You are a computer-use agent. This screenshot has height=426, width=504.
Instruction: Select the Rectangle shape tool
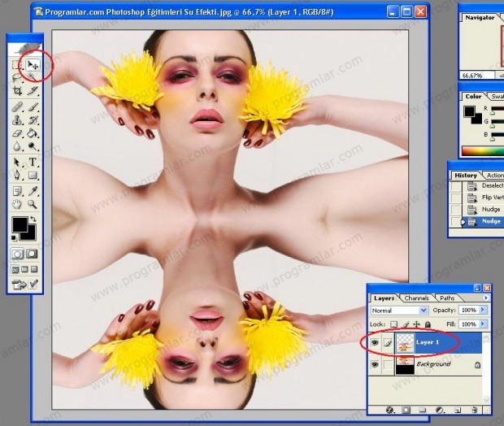(33, 176)
